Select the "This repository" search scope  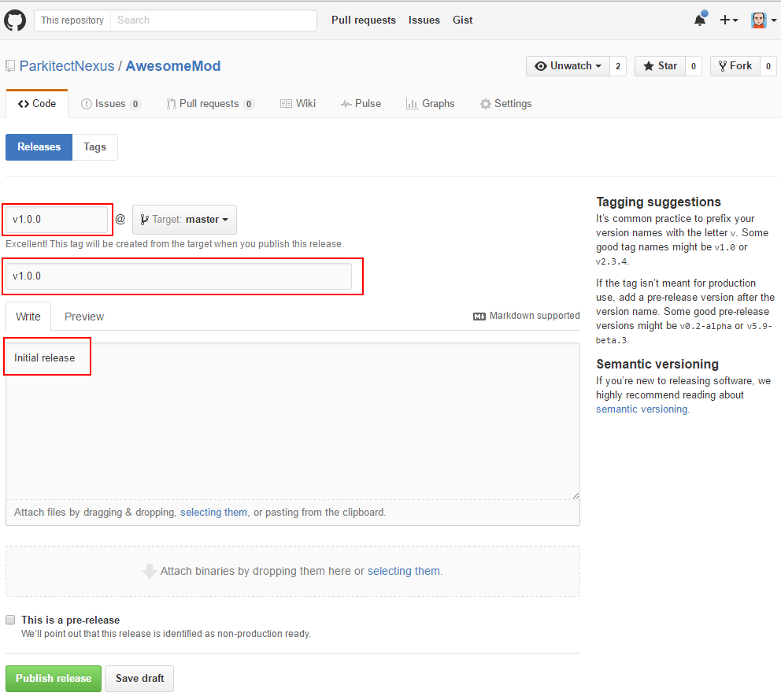[x=72, y=20]
